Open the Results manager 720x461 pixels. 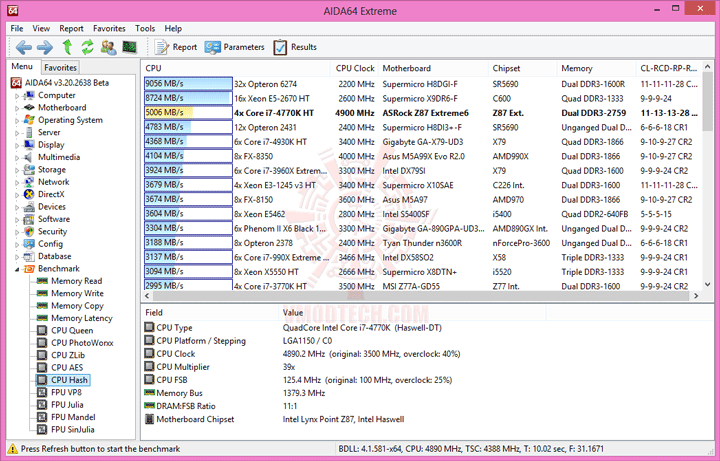(x=295, y=47)
